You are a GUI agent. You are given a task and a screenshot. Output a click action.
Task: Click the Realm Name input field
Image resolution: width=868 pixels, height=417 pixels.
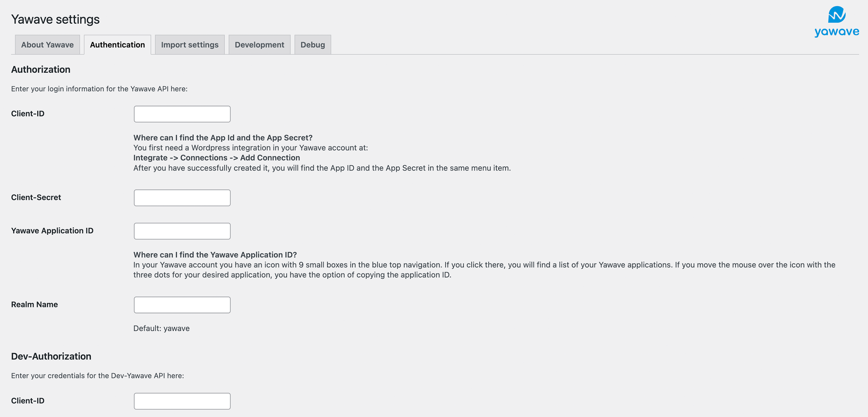[182, 305]
